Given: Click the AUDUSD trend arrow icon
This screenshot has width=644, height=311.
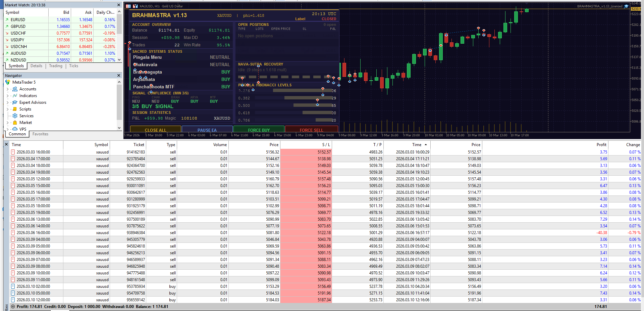Looking at the screenshot, I should tap(7, 53).
